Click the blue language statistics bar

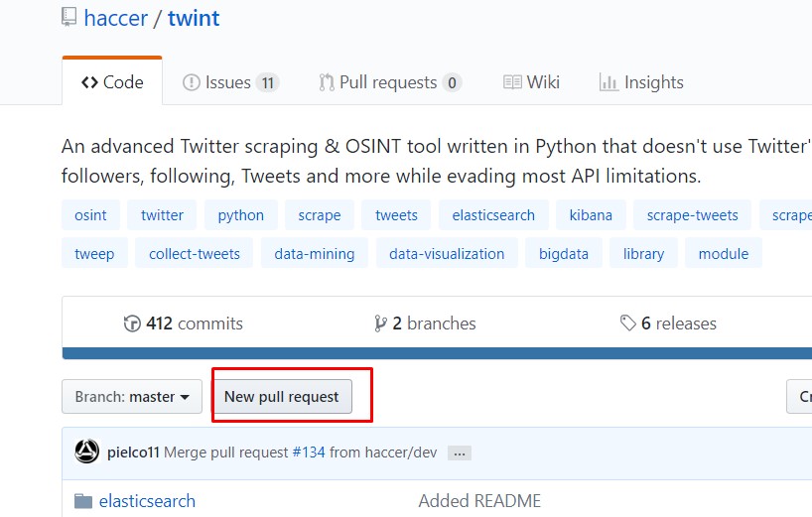[437, 353]
